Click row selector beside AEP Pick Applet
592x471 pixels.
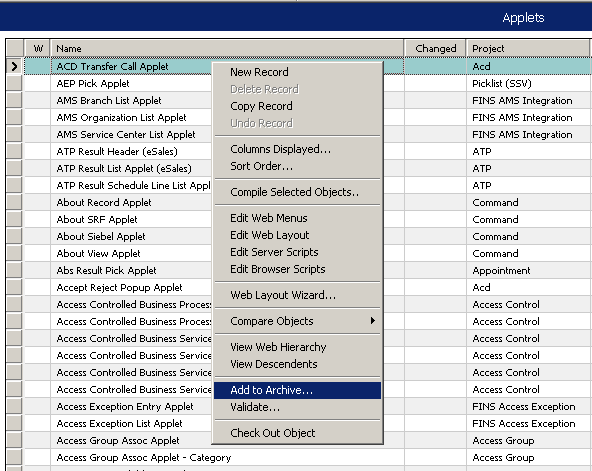[14, 83]
